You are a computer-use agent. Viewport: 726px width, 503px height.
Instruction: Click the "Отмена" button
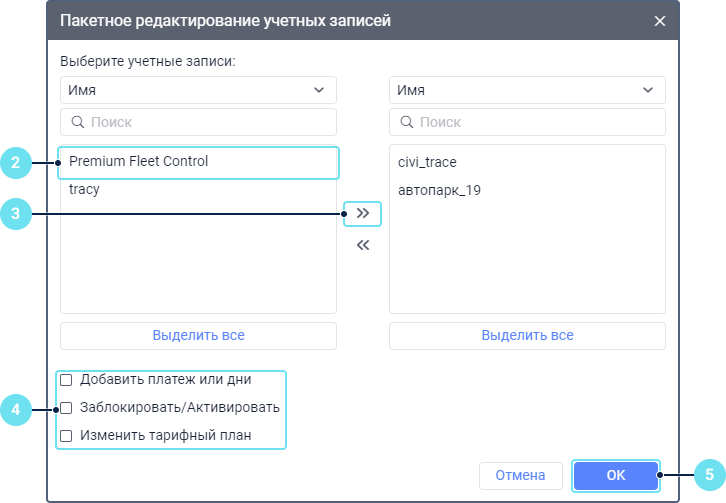pos(520,476)
